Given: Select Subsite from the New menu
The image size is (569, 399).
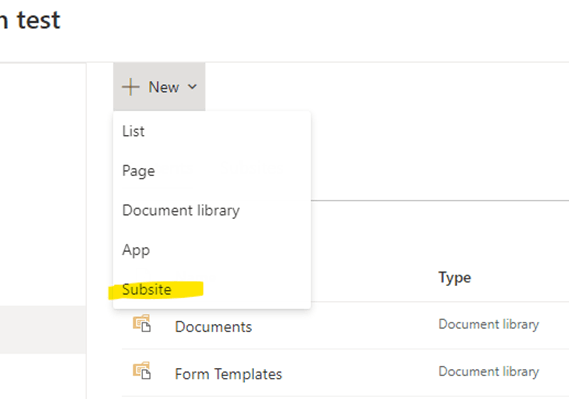Looking at the screenshot, I should (x=212, y=289).
